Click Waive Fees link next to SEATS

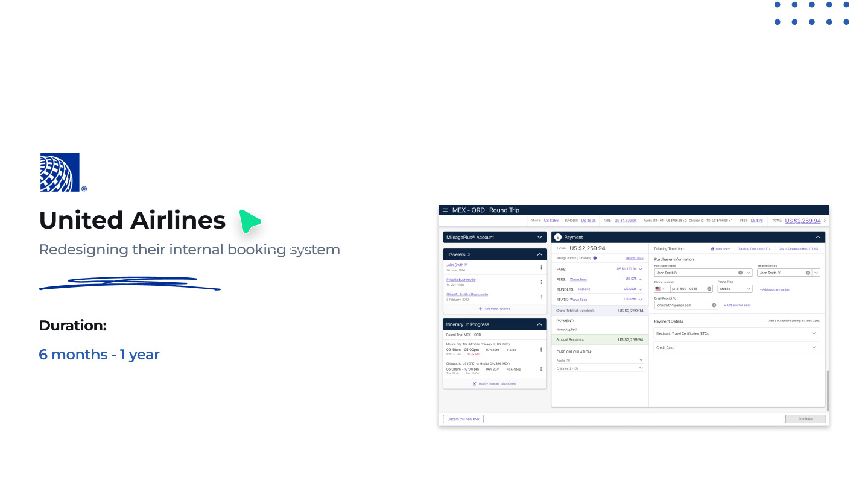(578, 300)
